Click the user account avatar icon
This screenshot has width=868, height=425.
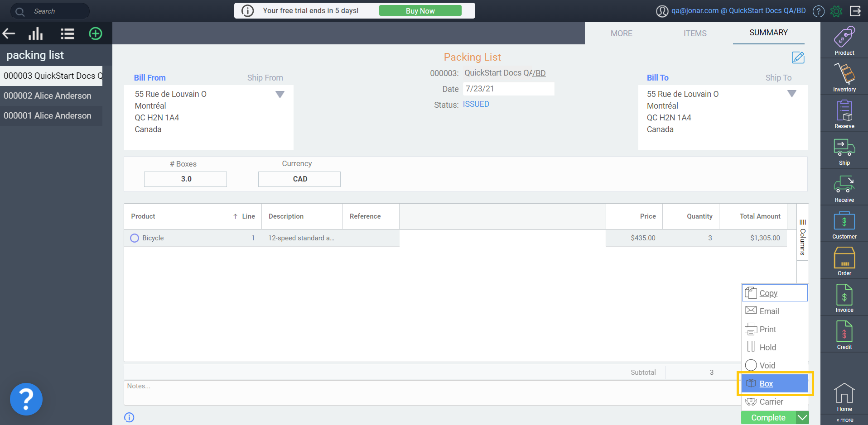(x=662, y=11)
